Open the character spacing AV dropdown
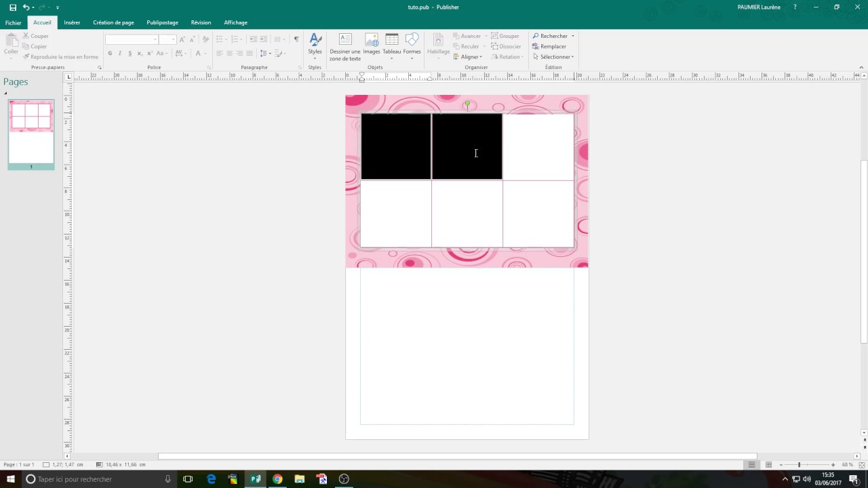Viewport: 868px width, 488px height. click(180, 54)
